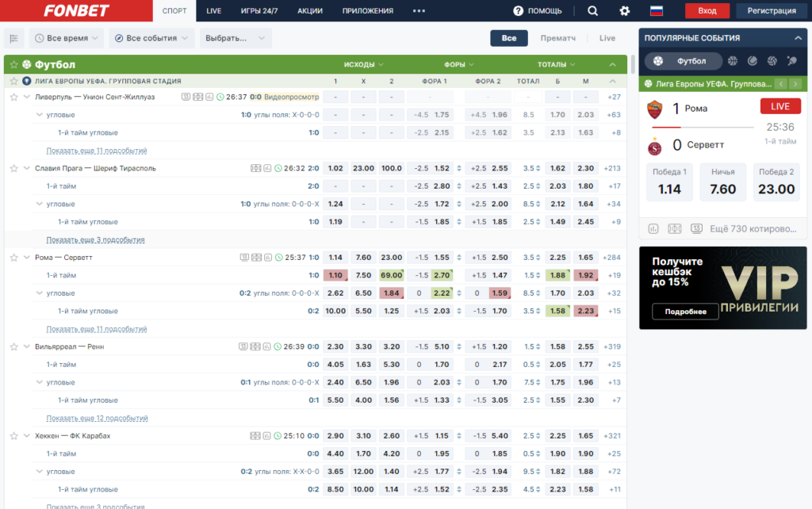Open the three-dots more menu in navigation

click(x=419, y=11)
